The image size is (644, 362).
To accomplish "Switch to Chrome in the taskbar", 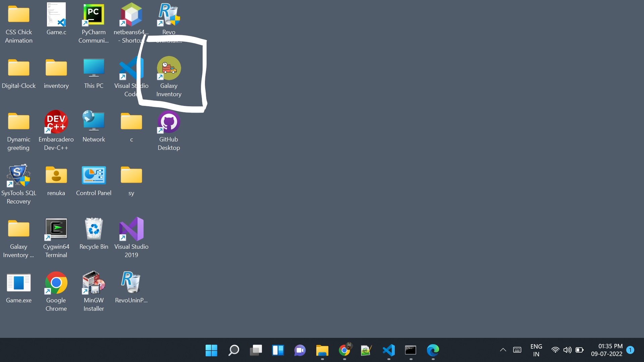I will click(x=344, y=350).
